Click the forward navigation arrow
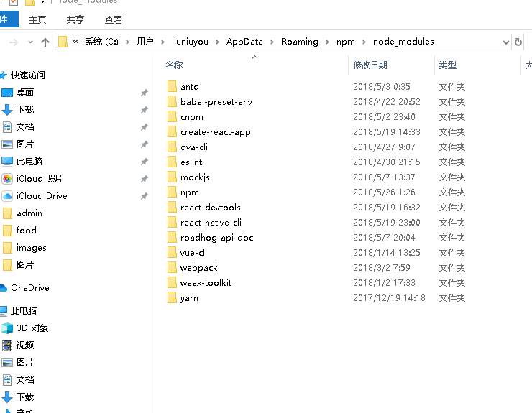The width and height of the screenshot is (532, 413). point(14,42)
